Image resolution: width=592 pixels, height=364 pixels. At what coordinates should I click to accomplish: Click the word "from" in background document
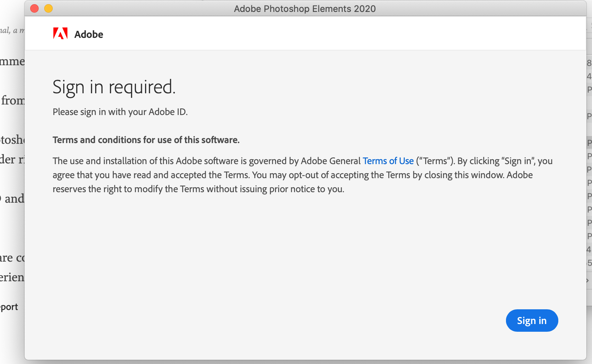point(13,101)
